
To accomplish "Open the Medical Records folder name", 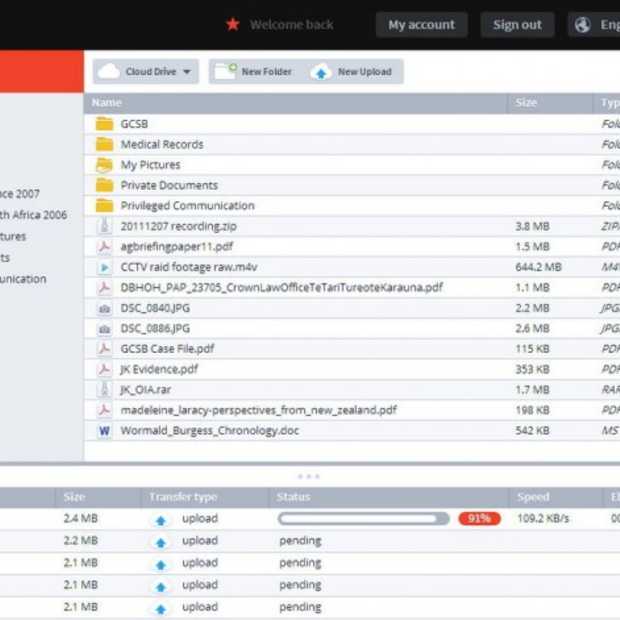I will (x=162, y=144).
